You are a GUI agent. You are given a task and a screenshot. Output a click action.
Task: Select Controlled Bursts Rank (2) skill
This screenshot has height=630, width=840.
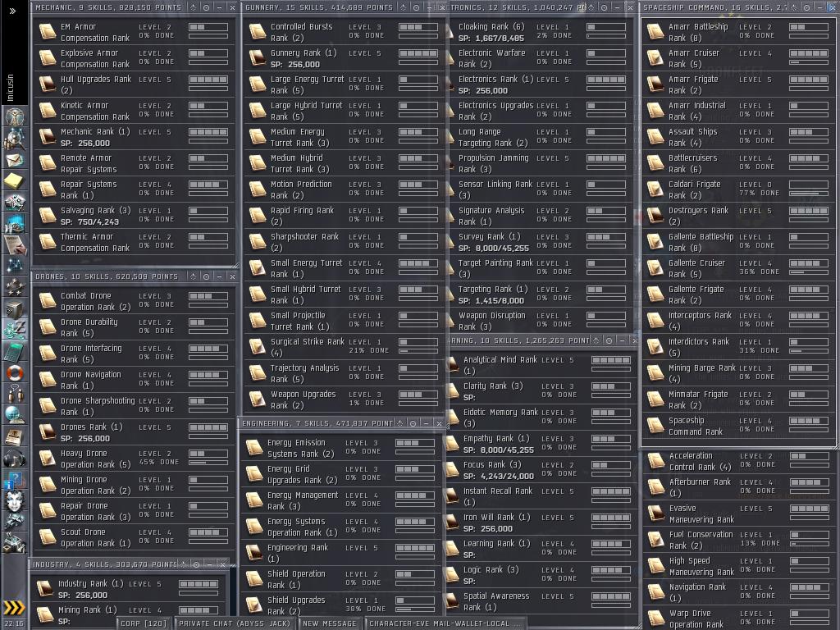pos(345,32)
